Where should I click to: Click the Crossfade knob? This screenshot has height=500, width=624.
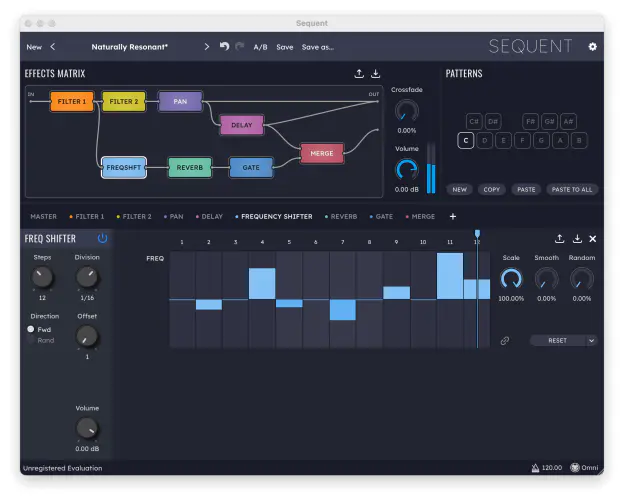(x=407, y=111)
